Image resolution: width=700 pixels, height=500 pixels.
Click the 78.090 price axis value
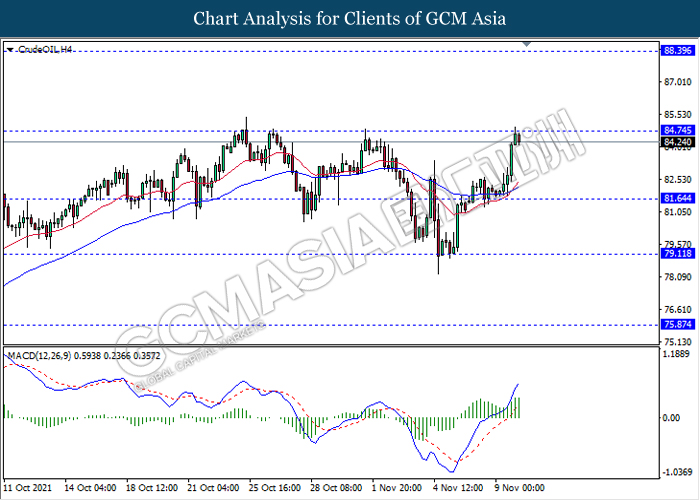678,277
